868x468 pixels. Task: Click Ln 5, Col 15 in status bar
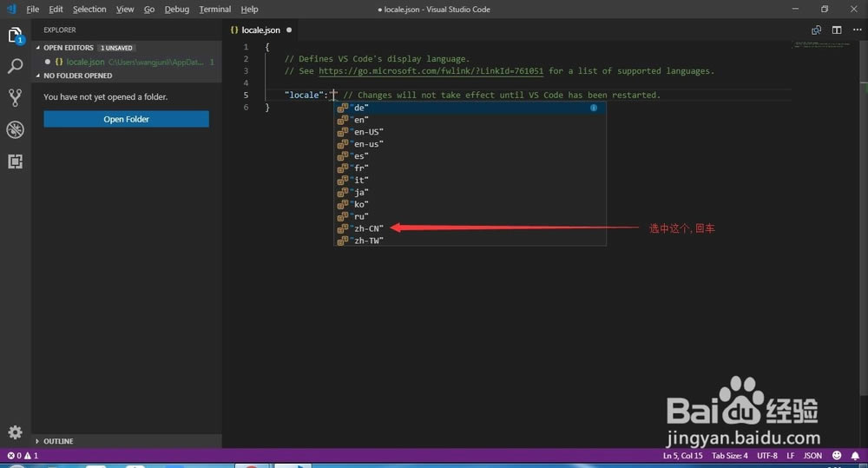point(682,455)
